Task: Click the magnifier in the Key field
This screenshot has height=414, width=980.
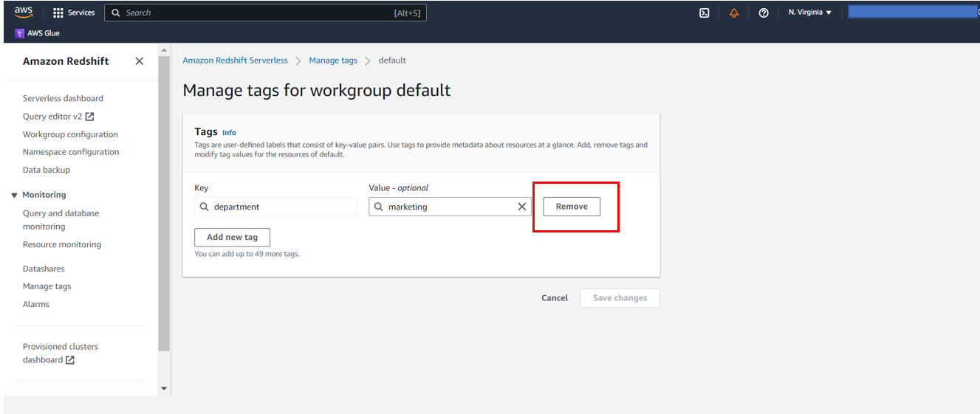Action: (204, 207)
